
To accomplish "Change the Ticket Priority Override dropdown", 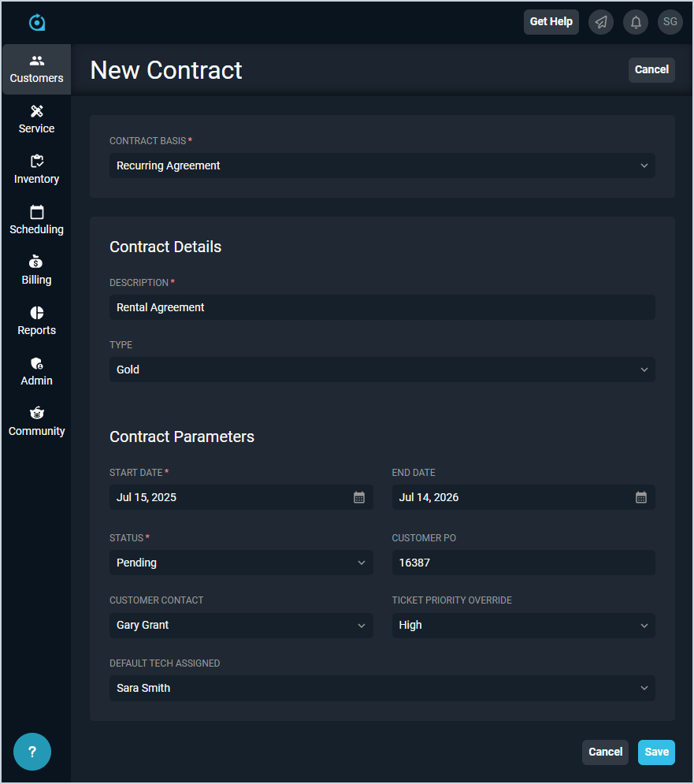I will pos(523,625).
